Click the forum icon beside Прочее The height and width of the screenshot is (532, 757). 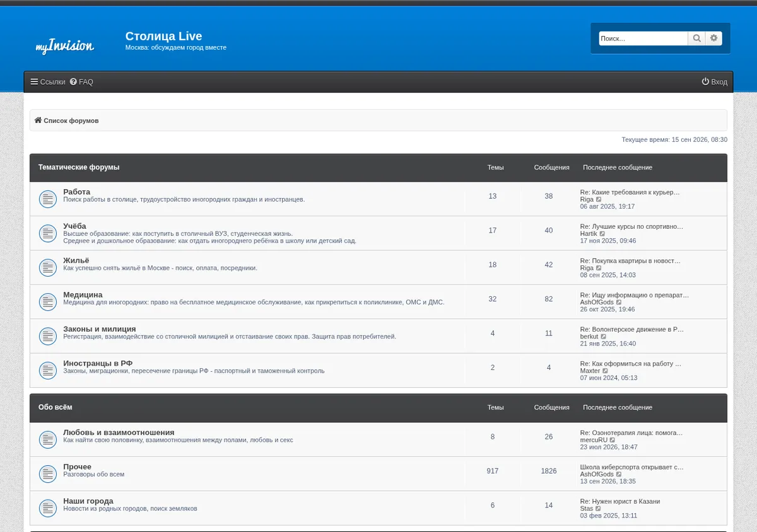[48, 474]
